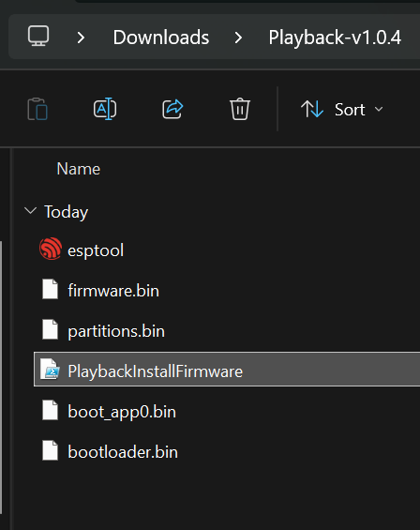Click the bootloader.bin file icon
Screen dimensions: 420x530
pyautogui.click(x=50, y=450)
